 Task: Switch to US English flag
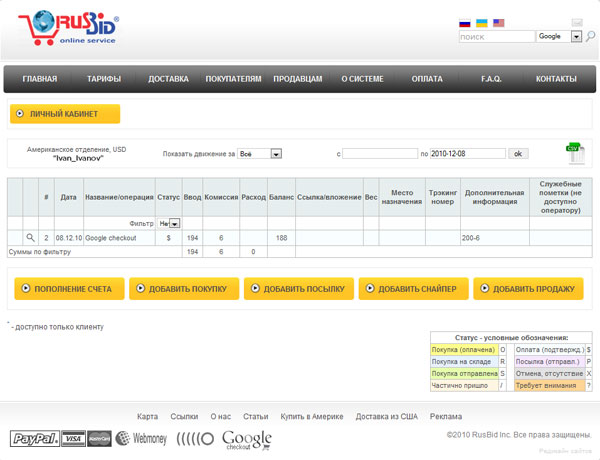click(x=499, y=23)
